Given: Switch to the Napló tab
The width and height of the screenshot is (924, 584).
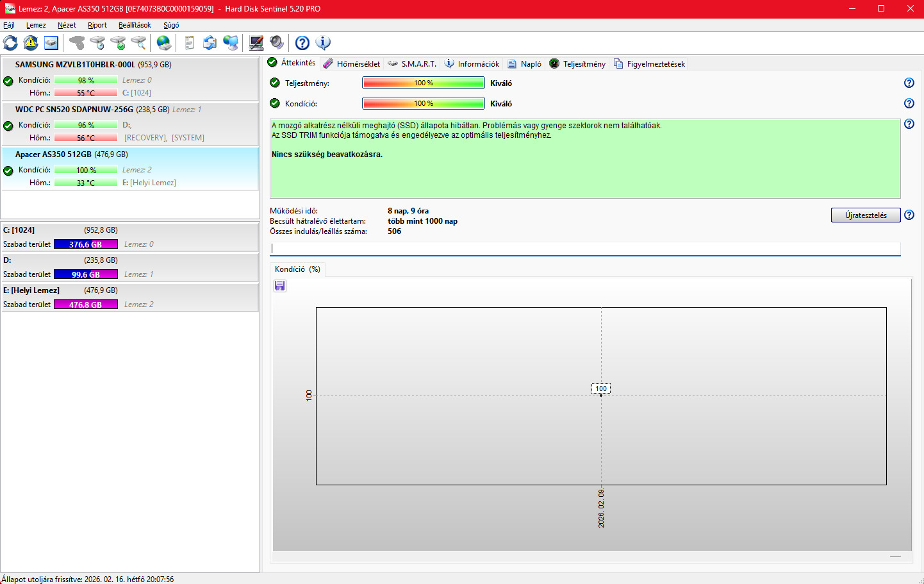Looking at the screenshot, I should [x=525, y=63].
